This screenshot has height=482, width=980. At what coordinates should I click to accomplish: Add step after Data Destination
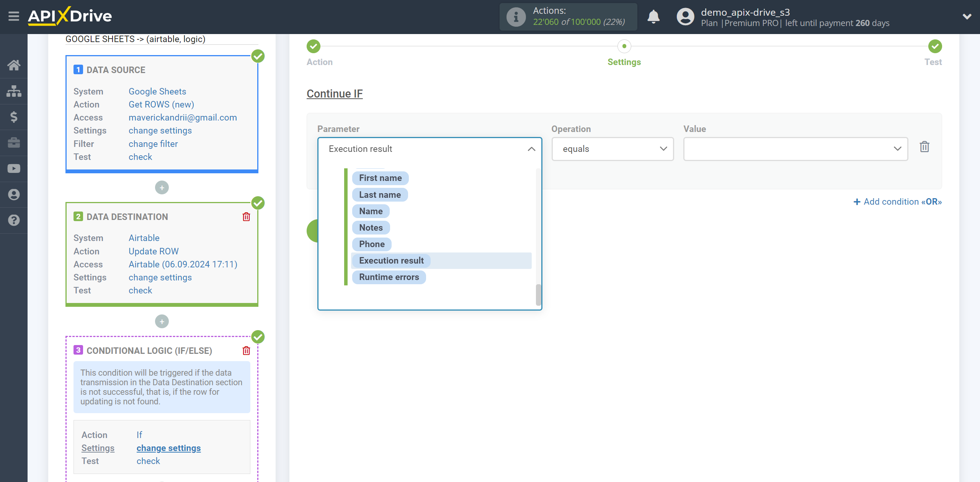[x=162, y=322]
